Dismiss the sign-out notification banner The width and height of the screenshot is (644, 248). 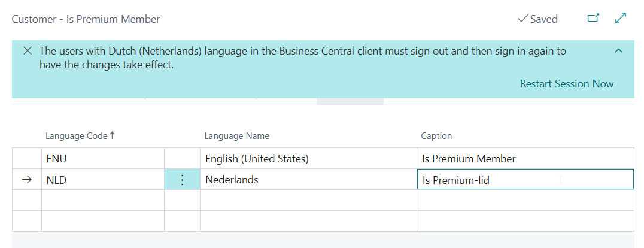click(x=27, y=51)
